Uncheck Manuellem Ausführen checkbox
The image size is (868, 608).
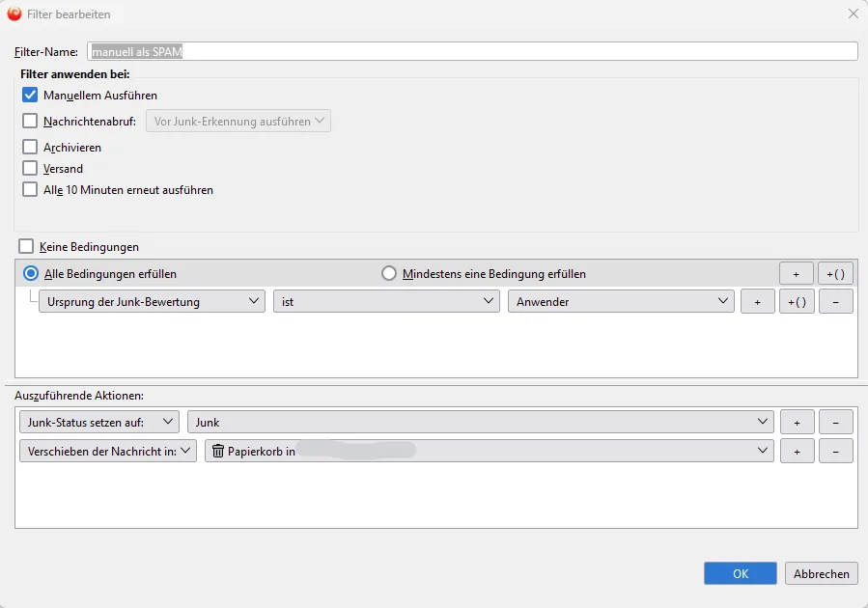[30, 96]
